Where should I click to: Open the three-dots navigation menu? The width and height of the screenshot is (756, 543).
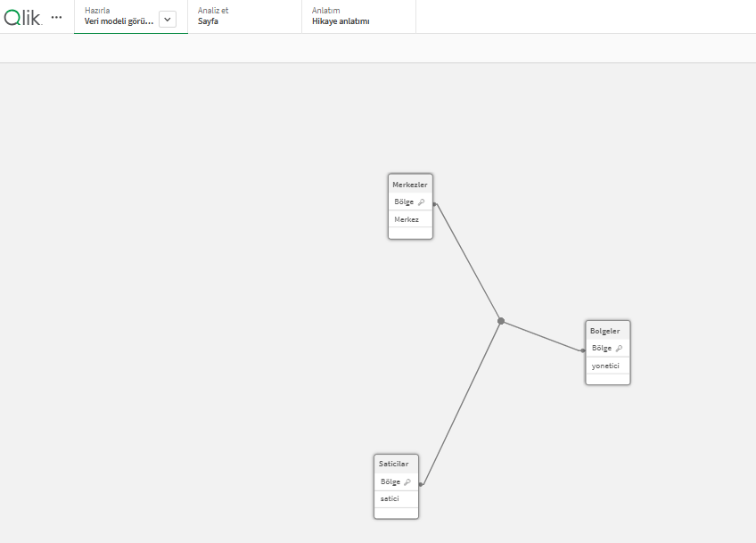(57, 17)
